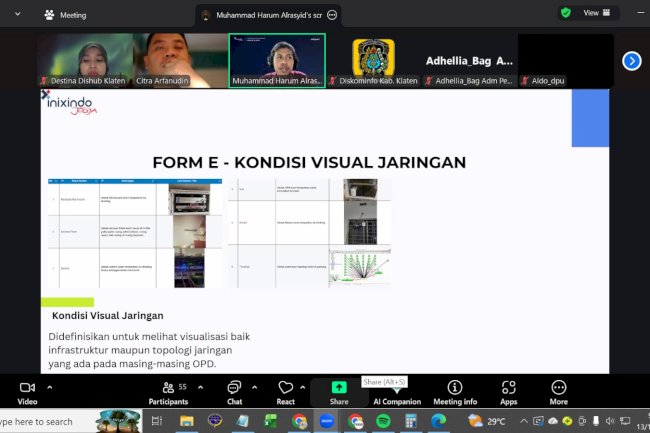Show next participants page arrow
The image size is (650, 433).
coord(631,61)
